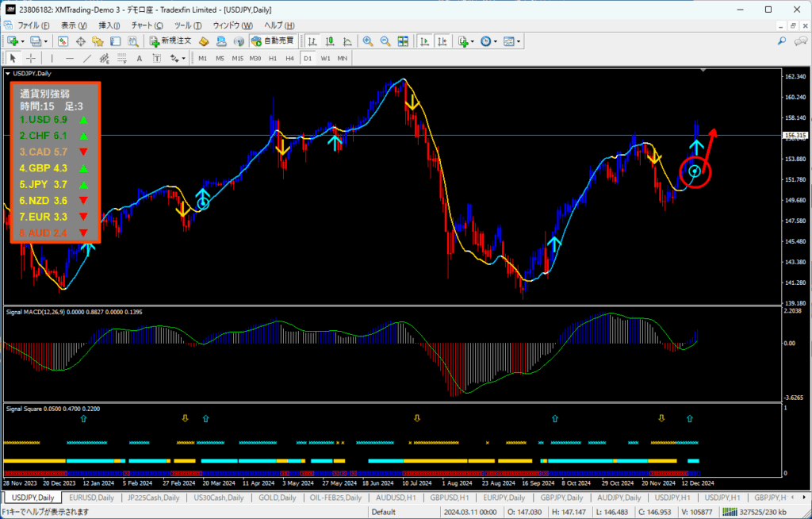Click the price scale at 160.240
Screen dimensions: 812x519
click(796, 97)
